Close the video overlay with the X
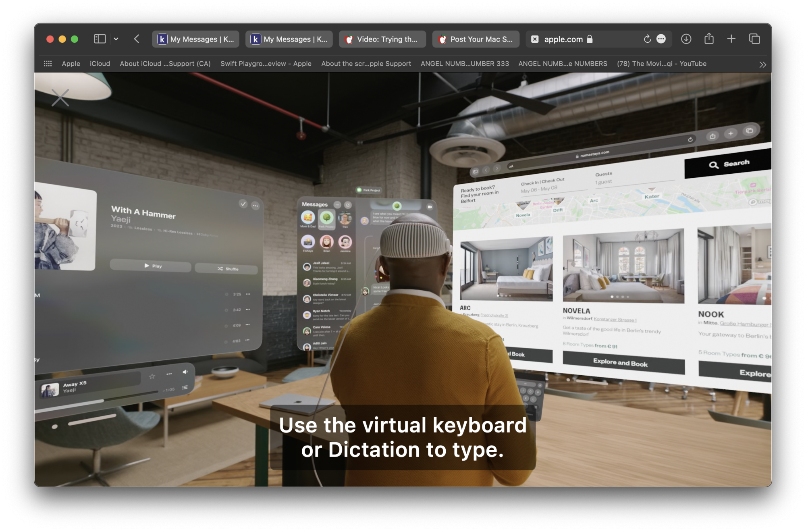 (x=60, y=98)
